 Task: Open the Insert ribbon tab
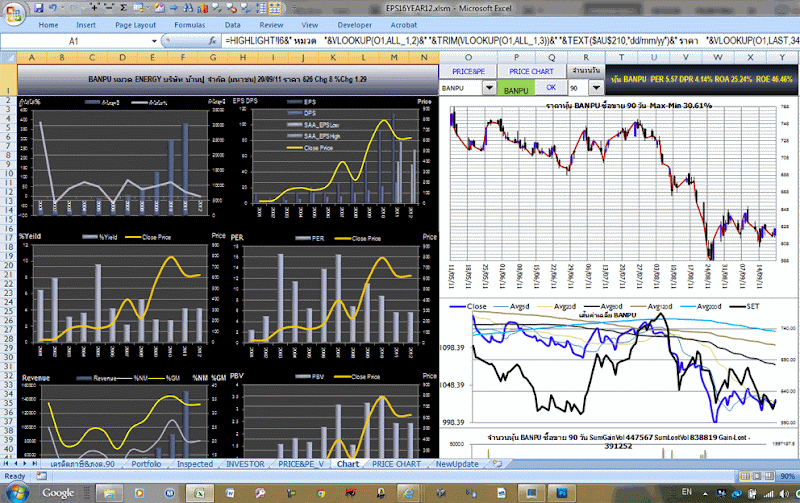(x=86, y=25)
